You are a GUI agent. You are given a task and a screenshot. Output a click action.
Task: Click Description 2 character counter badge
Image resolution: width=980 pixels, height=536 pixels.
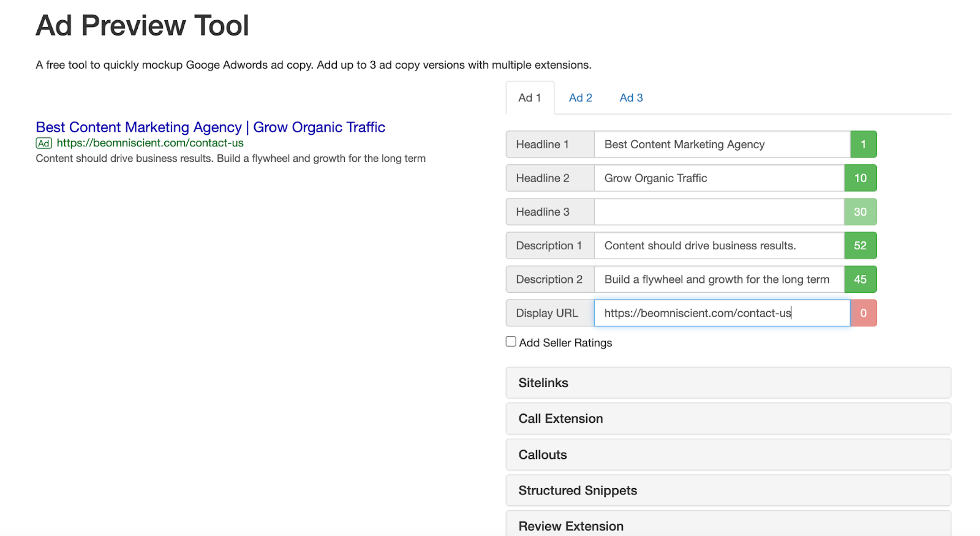(860, 279)
